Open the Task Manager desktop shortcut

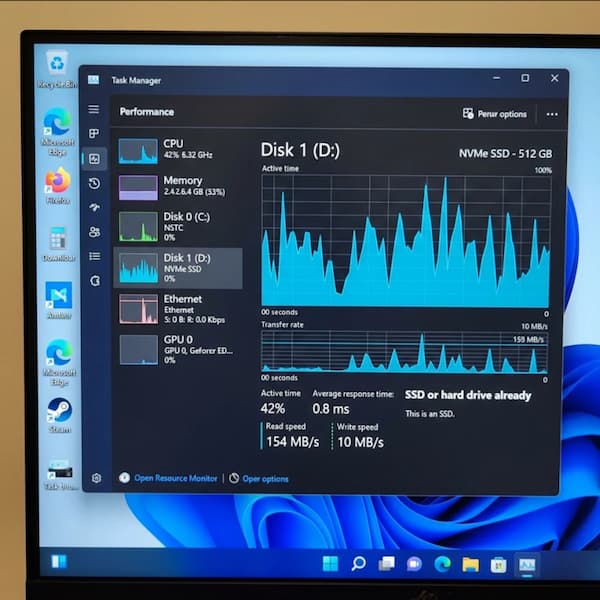60,475
